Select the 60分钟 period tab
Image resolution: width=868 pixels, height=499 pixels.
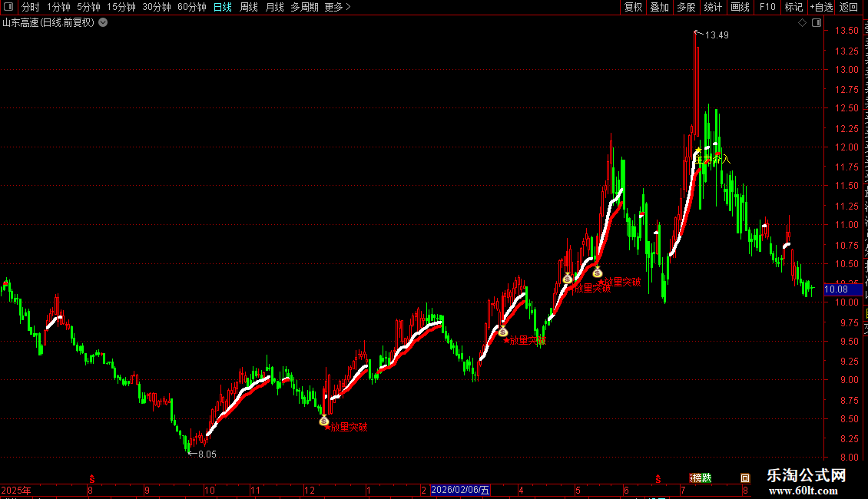point(192,7)
